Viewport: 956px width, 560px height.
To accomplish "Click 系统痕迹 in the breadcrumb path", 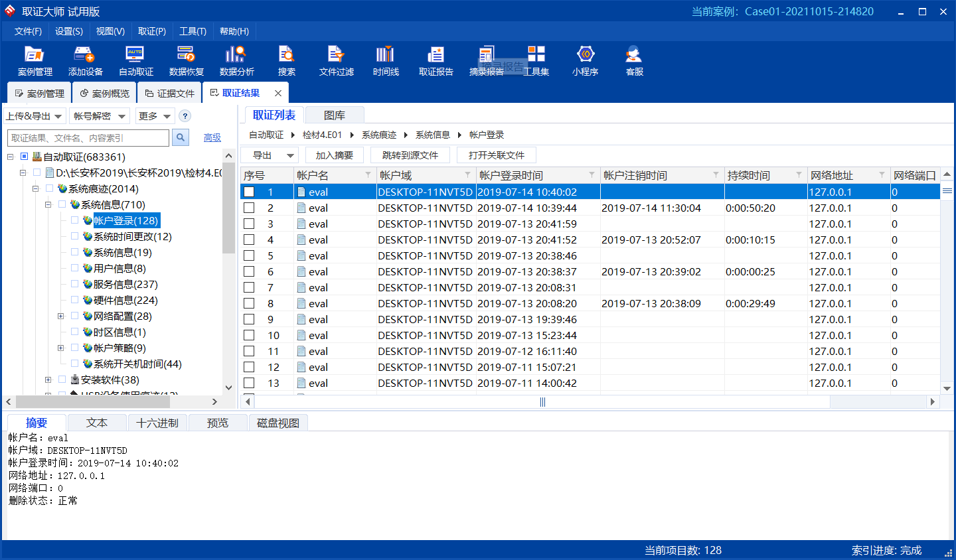I will [x=379, y=135].
